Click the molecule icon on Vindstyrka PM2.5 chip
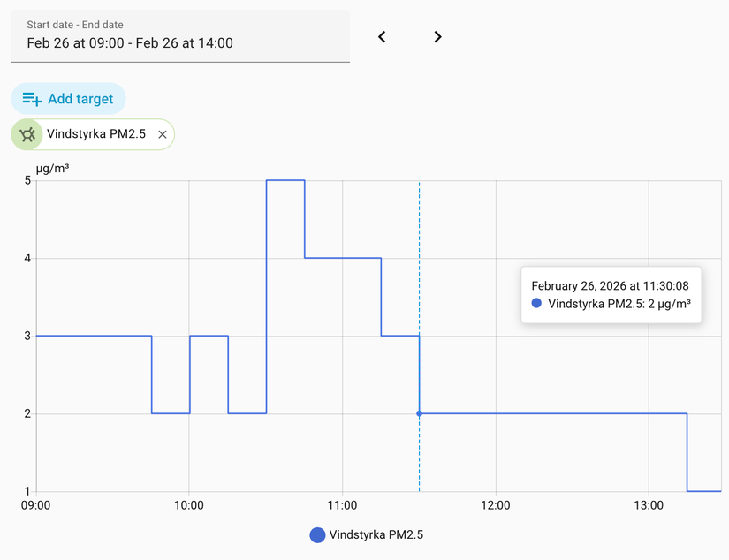 coord(27,134)
